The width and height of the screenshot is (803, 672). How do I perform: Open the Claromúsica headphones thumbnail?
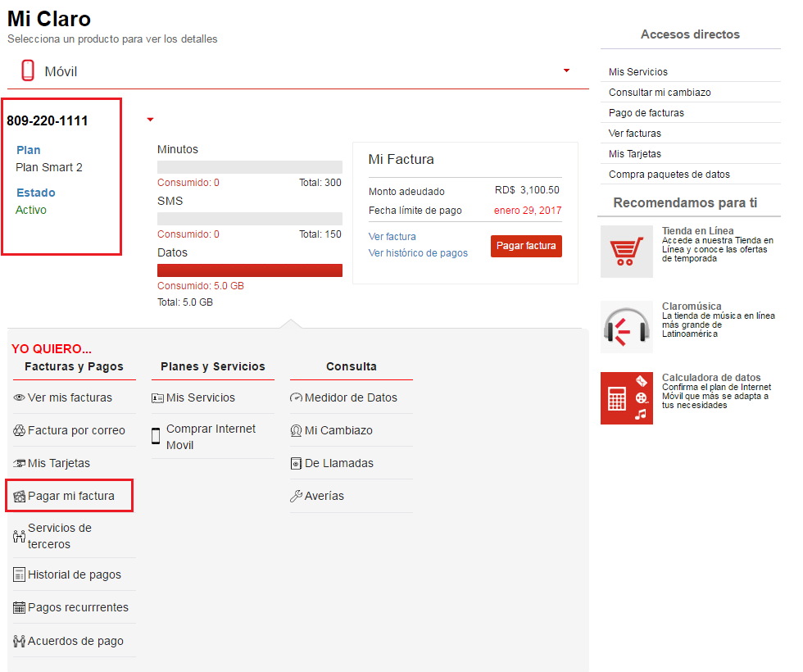tap(626, 327)
